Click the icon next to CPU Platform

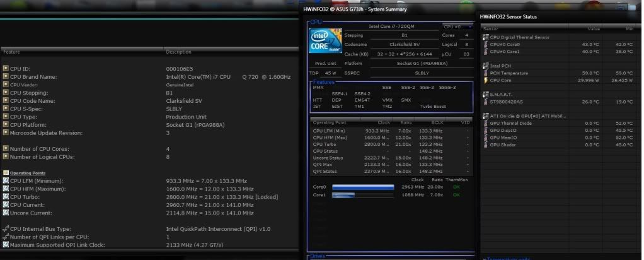tap(6, 125)
